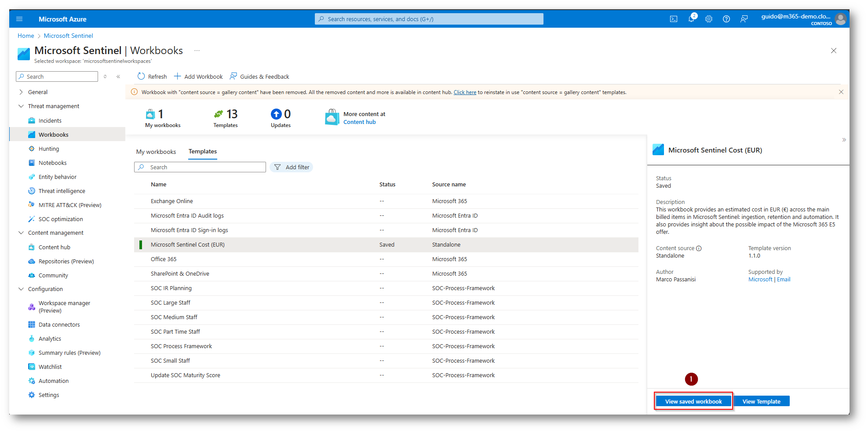
Task: Collapse the Content management section
Action: pyautogui.click(x=21, y=233)
